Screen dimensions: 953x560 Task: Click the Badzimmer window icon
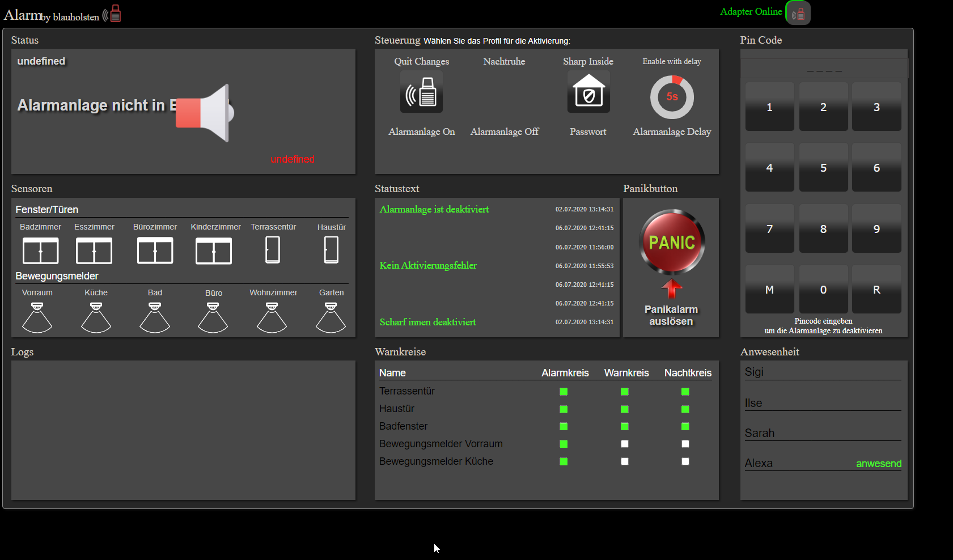(x=40, y=251)
